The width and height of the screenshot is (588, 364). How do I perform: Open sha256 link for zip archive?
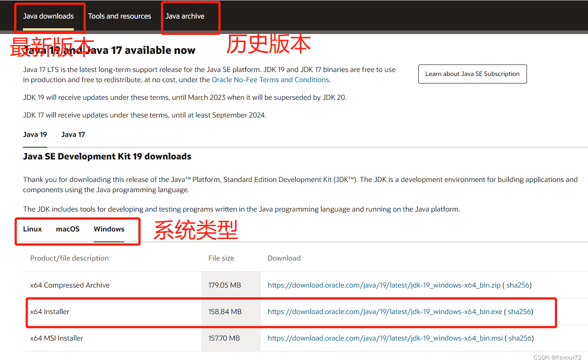pos(518,285)
